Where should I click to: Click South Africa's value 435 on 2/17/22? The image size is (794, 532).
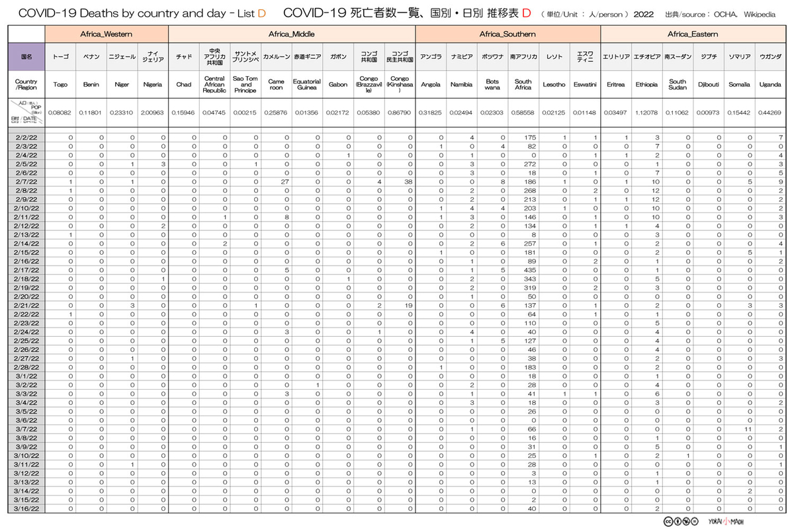point(529,269)
